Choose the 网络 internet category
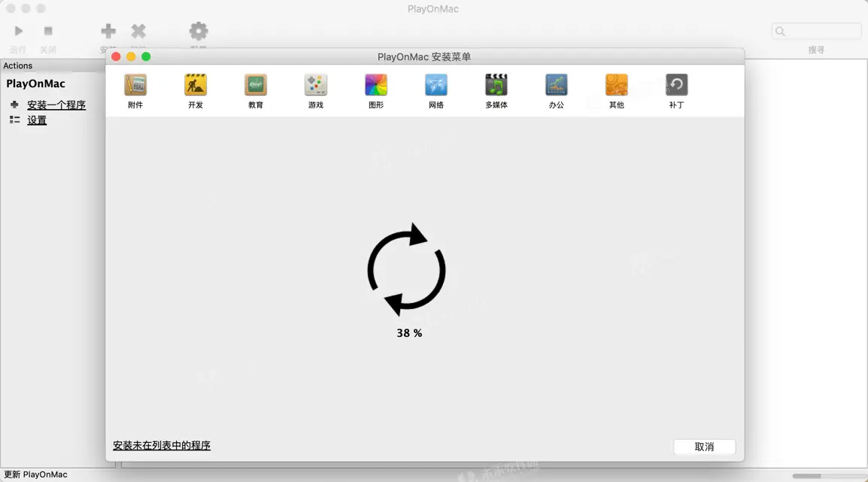 (436, 91)
